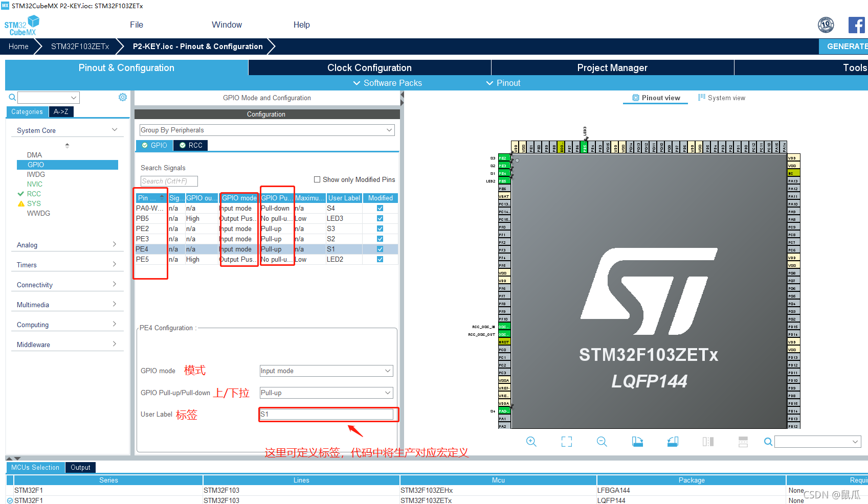Viewport: 868px width, 504px height.
Task: Switch to the A->Z tab
Action: point(61,111)
